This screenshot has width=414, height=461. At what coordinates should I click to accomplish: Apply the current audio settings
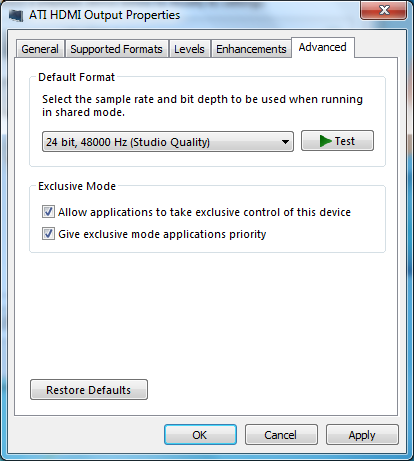click(x=362, y=435)
